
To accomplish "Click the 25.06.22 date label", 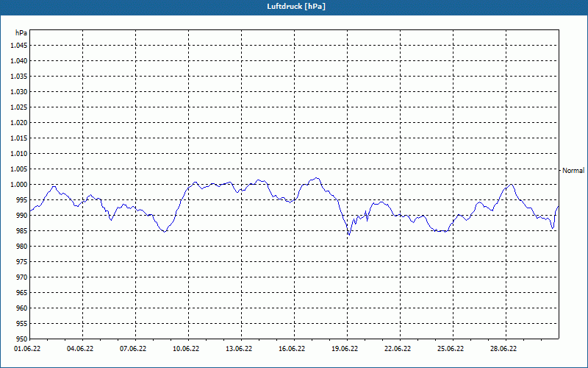I will [451, 349].
